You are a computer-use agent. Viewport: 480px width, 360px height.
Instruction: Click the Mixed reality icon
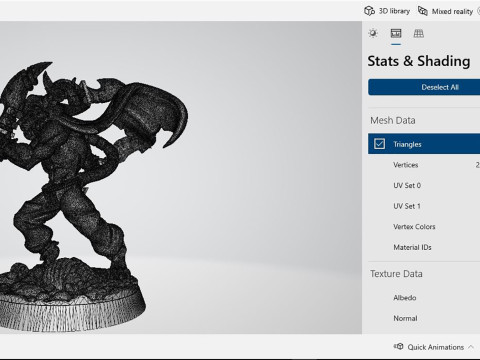(x=423, y=11)
